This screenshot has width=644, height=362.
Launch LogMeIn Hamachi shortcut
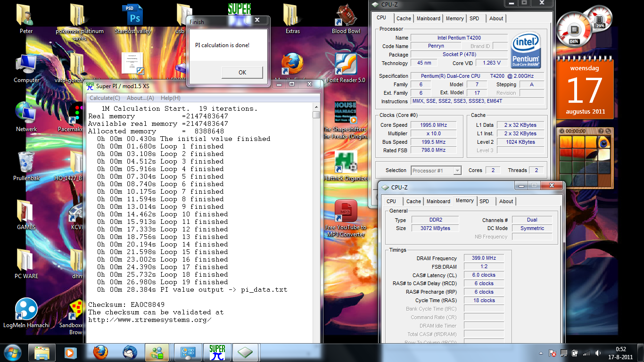point(26,313)
